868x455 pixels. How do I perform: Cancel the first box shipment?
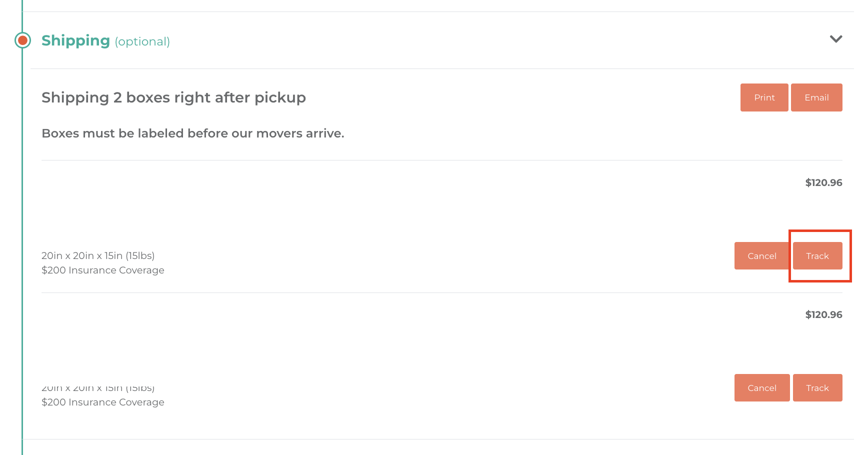pos(762,256)
